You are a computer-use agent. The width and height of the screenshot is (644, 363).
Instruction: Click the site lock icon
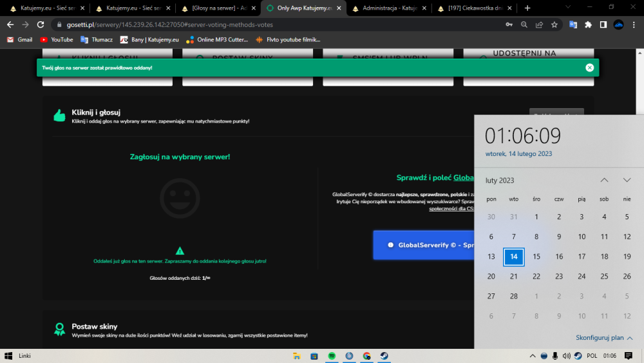pyautogui.click(x=59, y=25)
